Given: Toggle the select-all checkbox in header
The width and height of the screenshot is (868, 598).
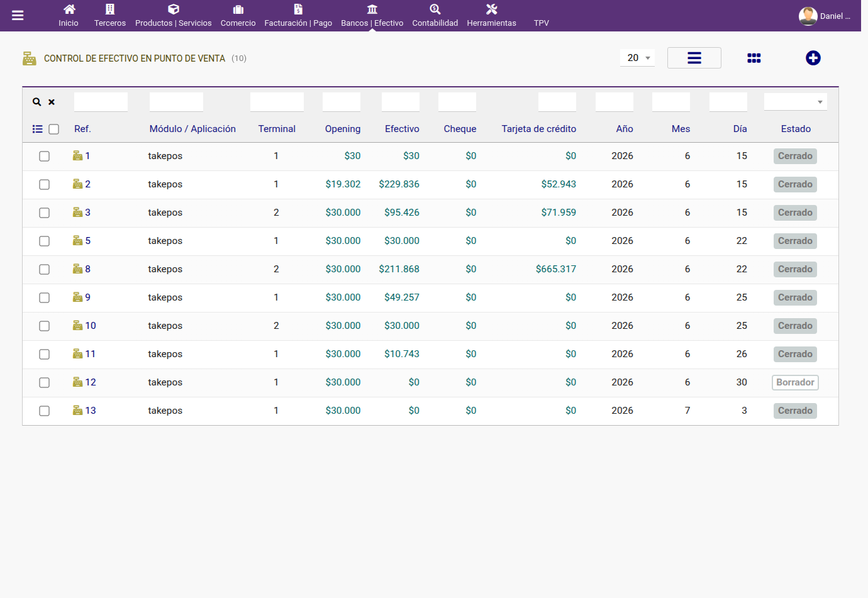Looking at the screenshot, I should 54,129.
